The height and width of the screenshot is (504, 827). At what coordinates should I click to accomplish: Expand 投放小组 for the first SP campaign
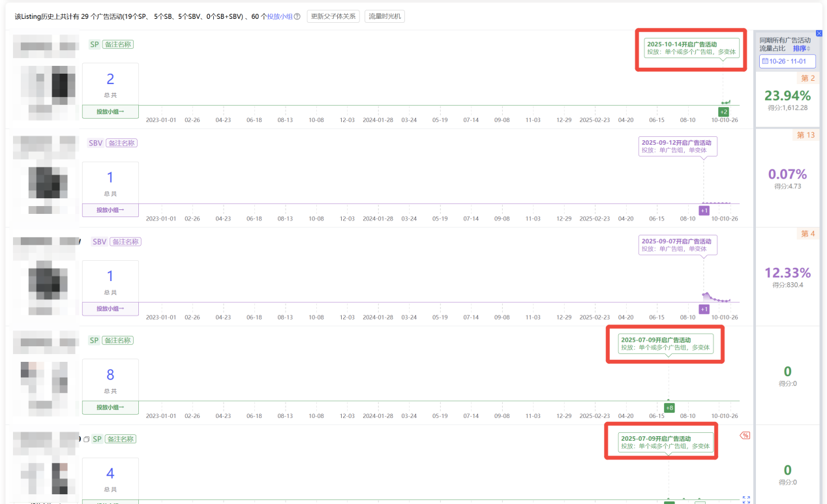pos(110,111)
